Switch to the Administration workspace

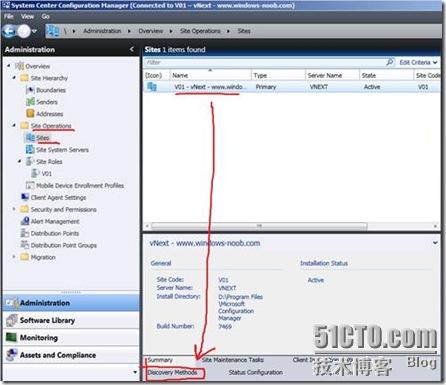tap(71, 303)
